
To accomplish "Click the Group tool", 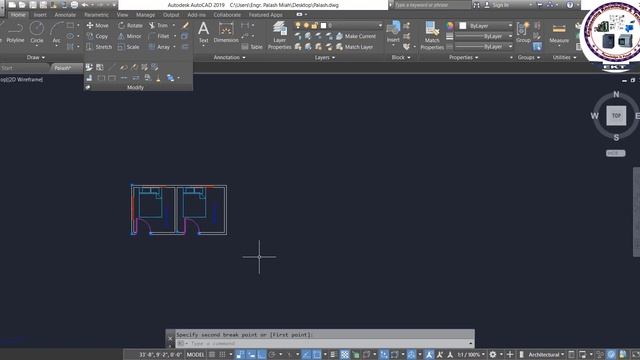I will click(523, 32).
